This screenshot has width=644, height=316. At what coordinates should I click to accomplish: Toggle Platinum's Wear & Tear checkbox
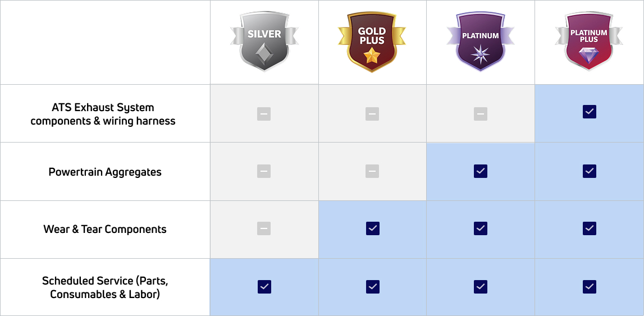point(481,228)
